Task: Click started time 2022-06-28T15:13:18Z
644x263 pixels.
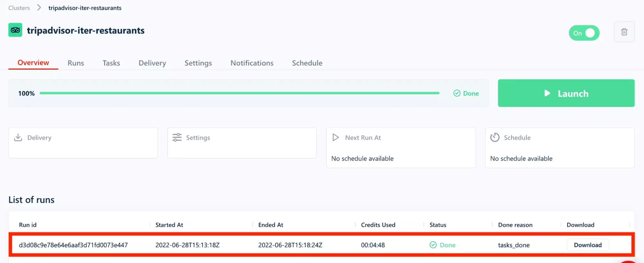Action: coord(187,245)
